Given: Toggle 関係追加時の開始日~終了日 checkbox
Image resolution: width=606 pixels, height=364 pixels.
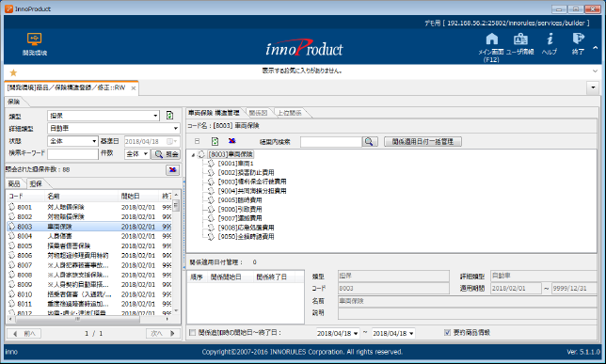Looking at the screenshot, I should (192, 333).
